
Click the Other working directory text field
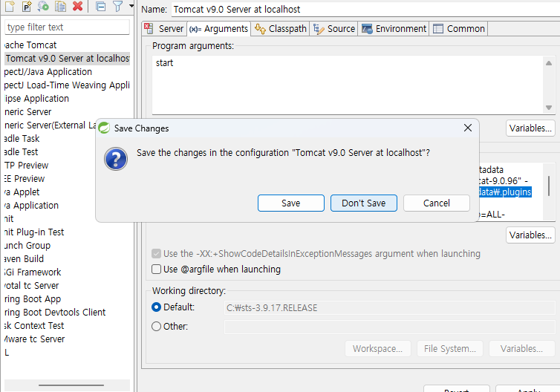pos(389,327)
